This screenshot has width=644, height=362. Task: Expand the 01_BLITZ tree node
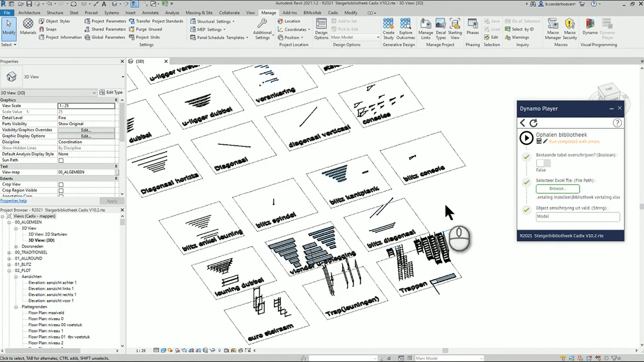click(x=9, y=264)
